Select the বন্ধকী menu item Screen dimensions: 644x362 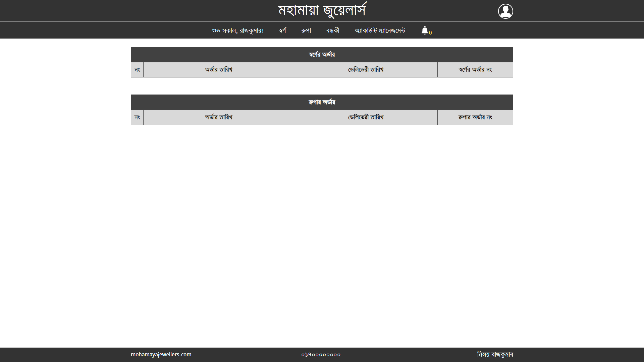click(333, 31)
